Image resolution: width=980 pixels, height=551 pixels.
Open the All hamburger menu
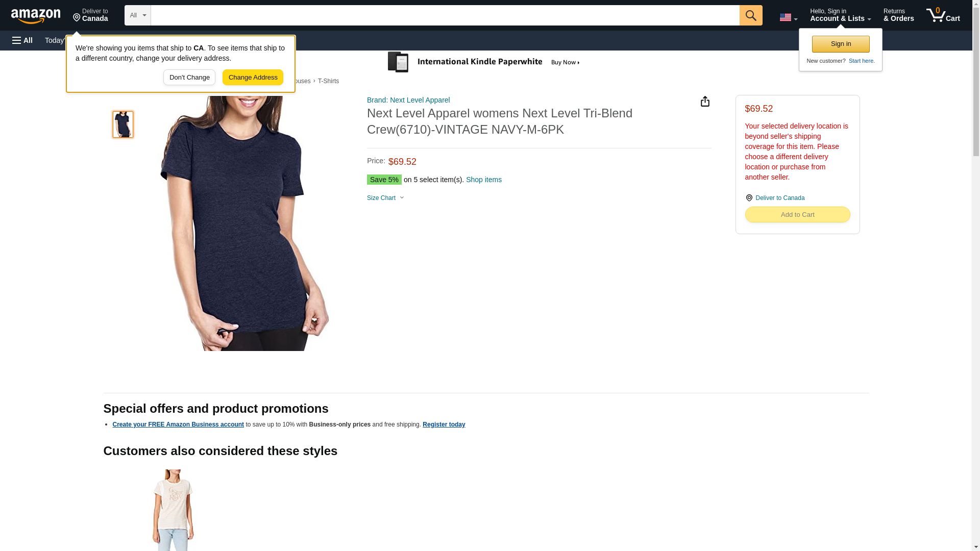[22, 40]
